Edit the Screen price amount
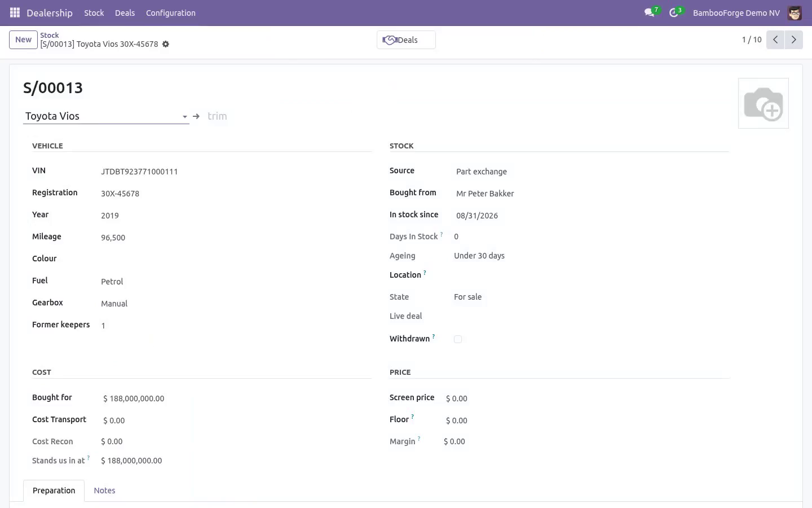This screenshot has width=812, height=508. pos(586,398)
